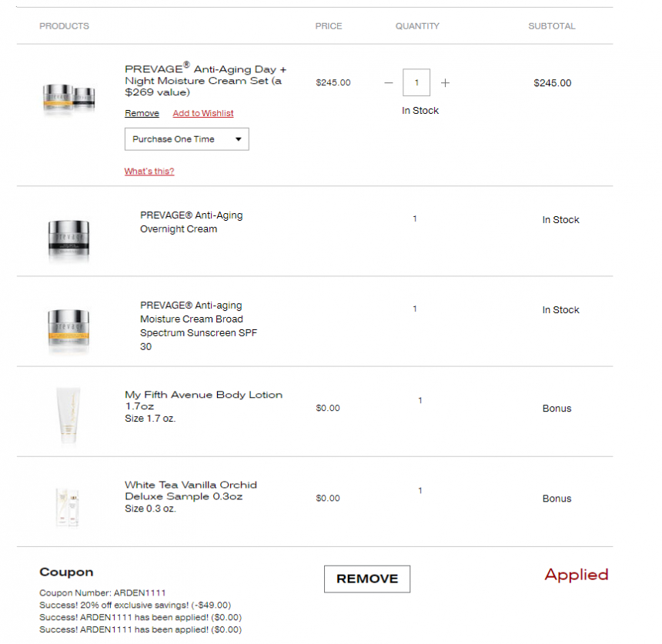Viewport: 662px width, 644px height.
Task: Click the PREVAGE Moisture Cream Sunscreen name
Action: pyautogui.click(x=199, y=325)
